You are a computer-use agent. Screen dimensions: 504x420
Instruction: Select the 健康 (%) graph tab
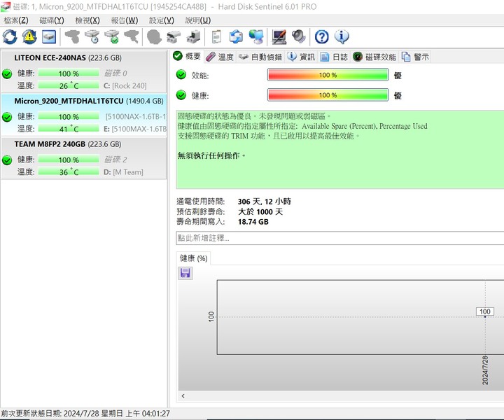tap(193, 258)
